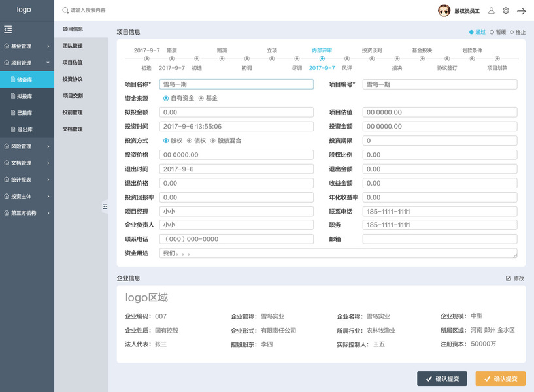
Task: Click the 文档管理 home icon in sidebar
Action: 7,163
